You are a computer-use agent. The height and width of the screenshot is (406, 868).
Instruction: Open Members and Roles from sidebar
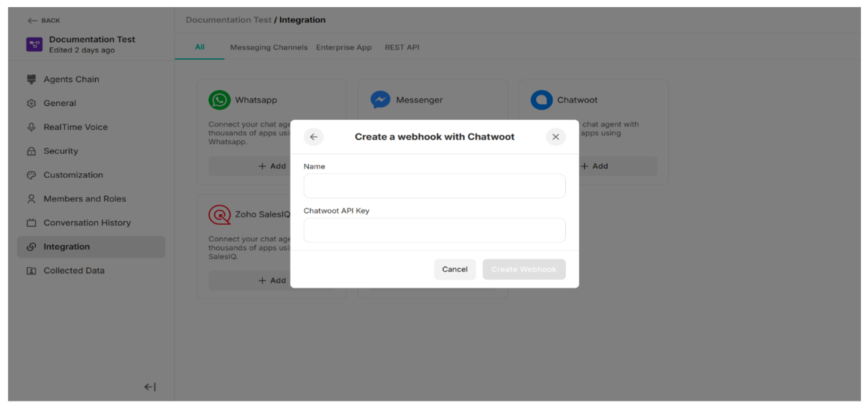(x=84, y=199)
